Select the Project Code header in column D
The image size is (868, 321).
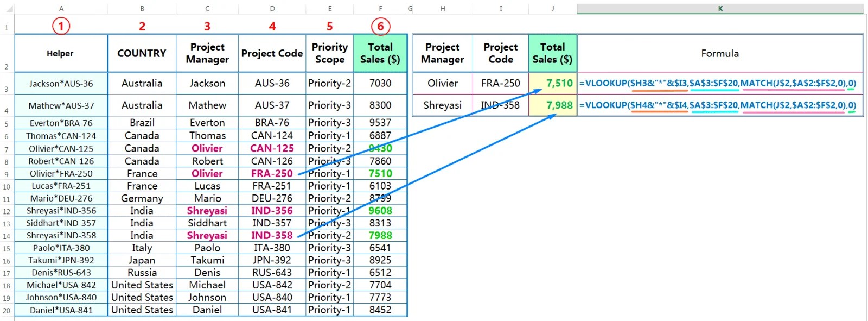click(x=272, y=53)
